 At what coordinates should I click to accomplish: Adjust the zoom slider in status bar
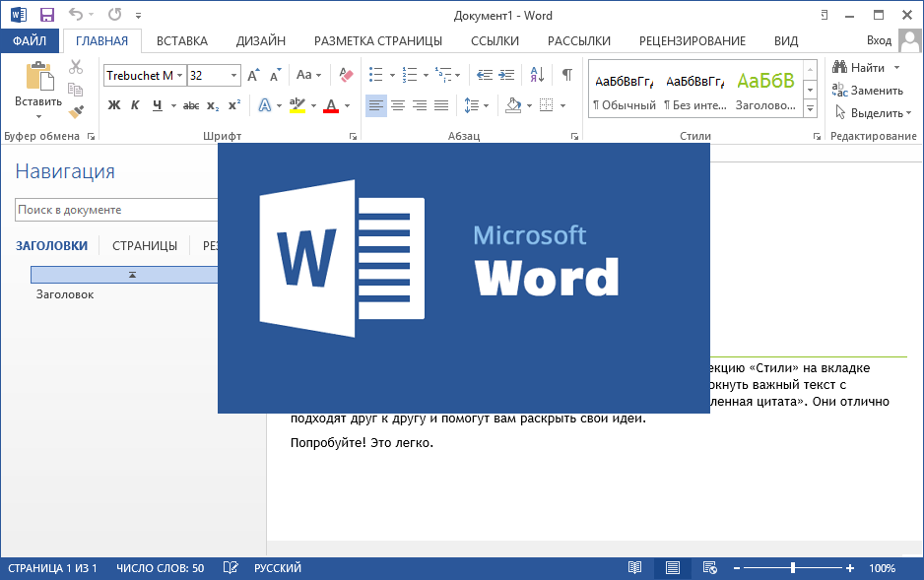[x=793, y=567]
